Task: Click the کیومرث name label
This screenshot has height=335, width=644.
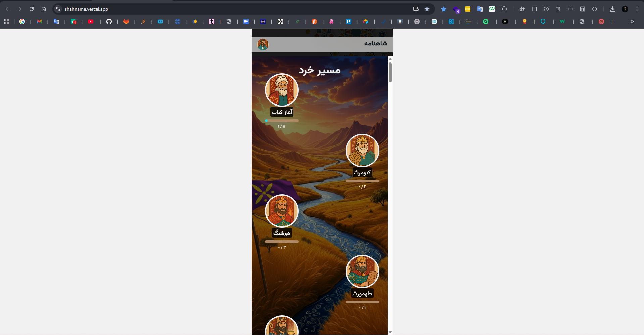Action: (362, 173)
